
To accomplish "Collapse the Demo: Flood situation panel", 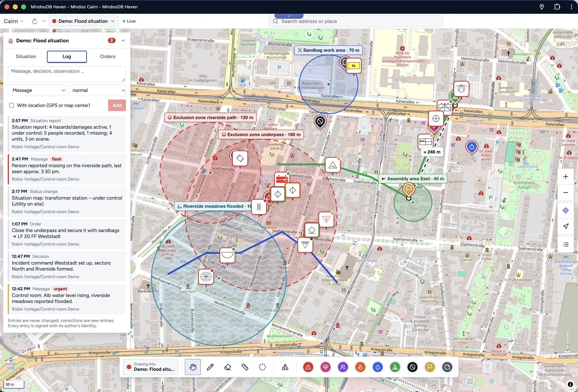I will click(x=123, y=40).
